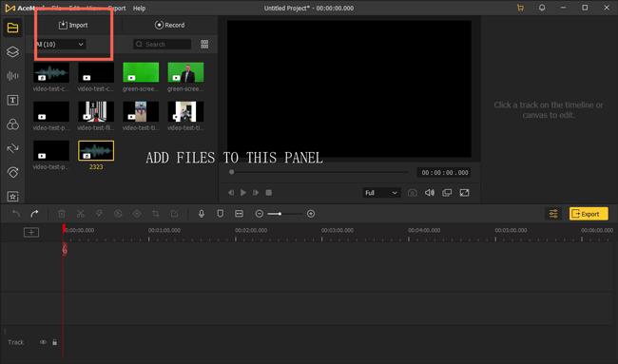
Task: Select the 2323 audio clip thumbnail
Action: click(96, 150)
